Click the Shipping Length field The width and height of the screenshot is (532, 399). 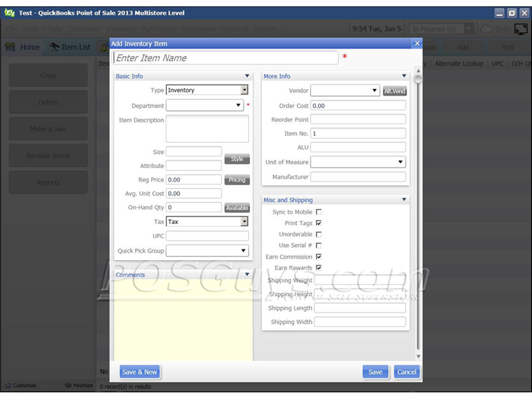360,308
